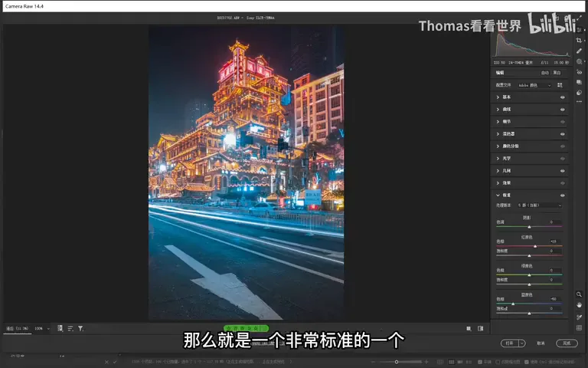Toggle visibility eye for 颜色分级 panel
This screenshot has height=368, width=588.
[562, 146]
